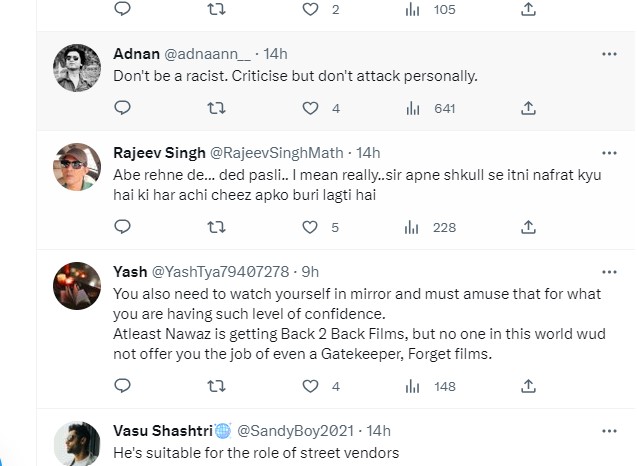Viewport: 637px width, 466px height.
Task: Like Yash's tweet with 4 likes
Action: tap(310, 386)
